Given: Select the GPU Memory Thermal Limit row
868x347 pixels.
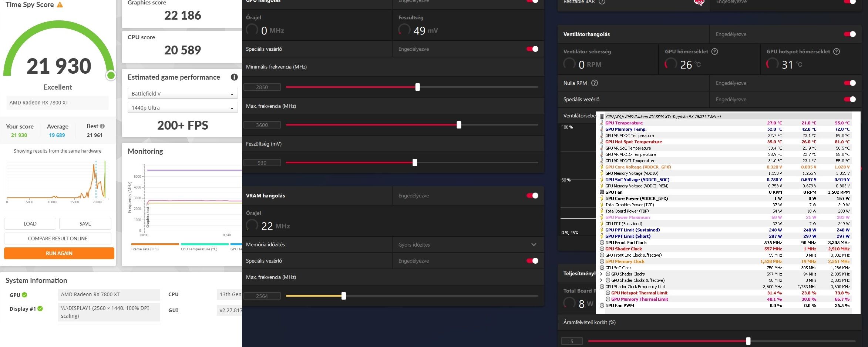Looking at the screenshot, I should [725, 299].
